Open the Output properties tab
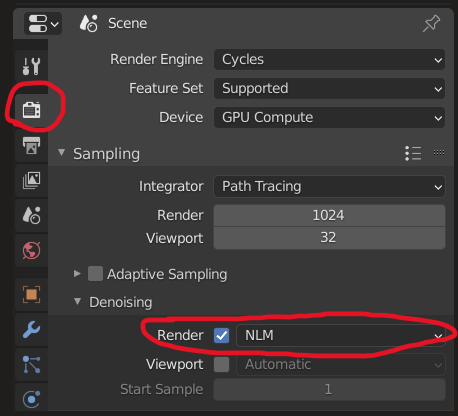458x416 pixels. point(31,145)
